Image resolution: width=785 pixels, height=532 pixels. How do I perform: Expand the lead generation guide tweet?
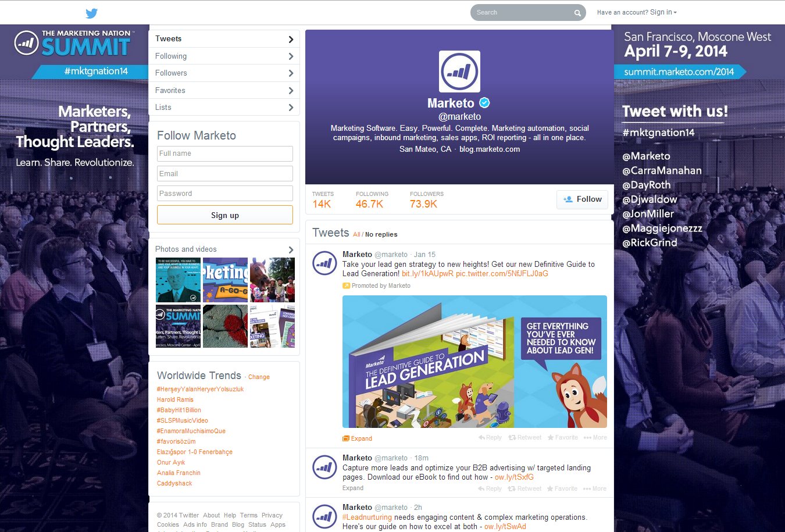tap(357, 438)
